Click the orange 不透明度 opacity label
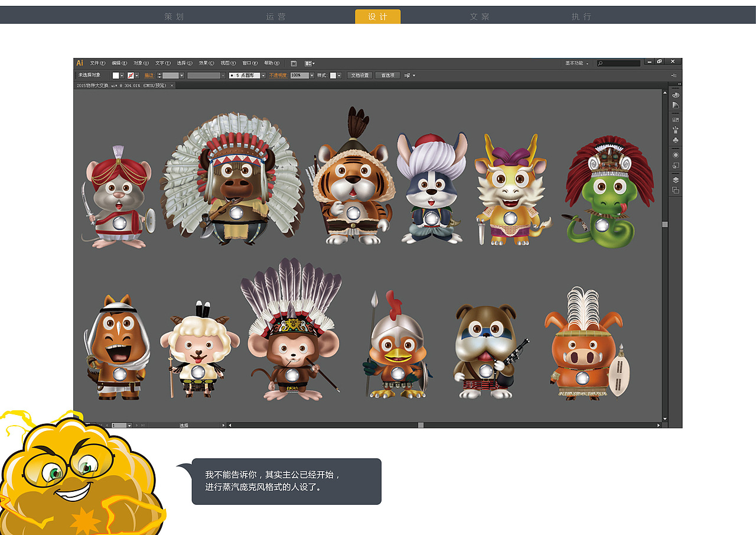 (x=278, y=75)
